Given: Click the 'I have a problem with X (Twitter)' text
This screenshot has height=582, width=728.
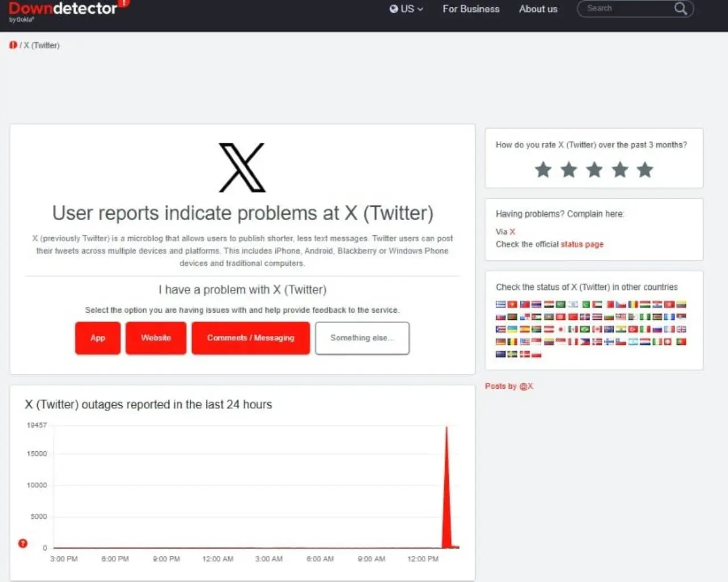Looking at the screenshot, I should click(243, 290).
